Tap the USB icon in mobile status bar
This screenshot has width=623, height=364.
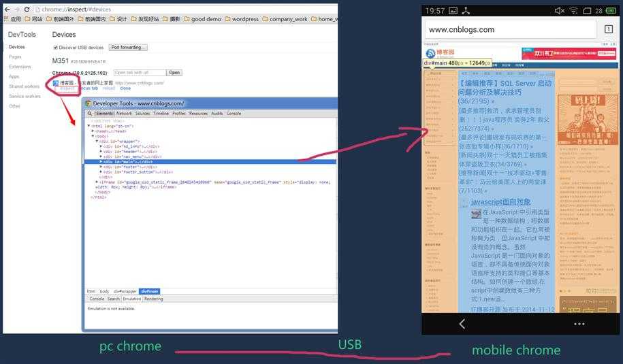(x=466, y=11)
